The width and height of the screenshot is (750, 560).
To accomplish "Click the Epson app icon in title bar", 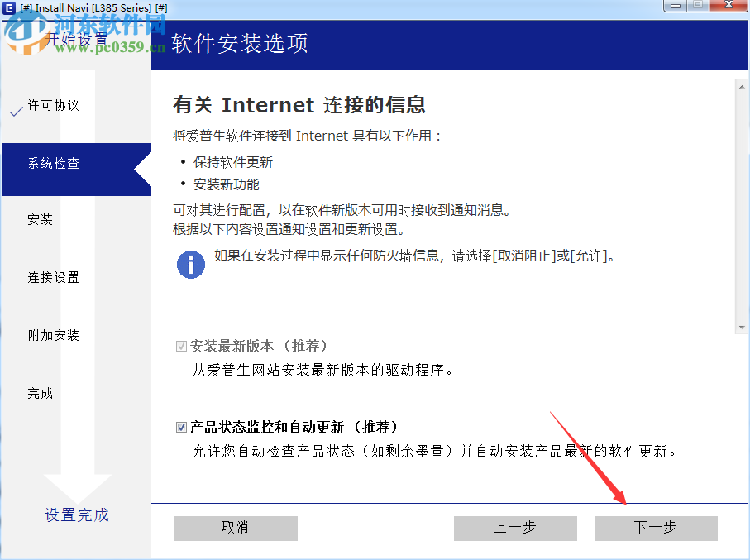I will [9, 7].
